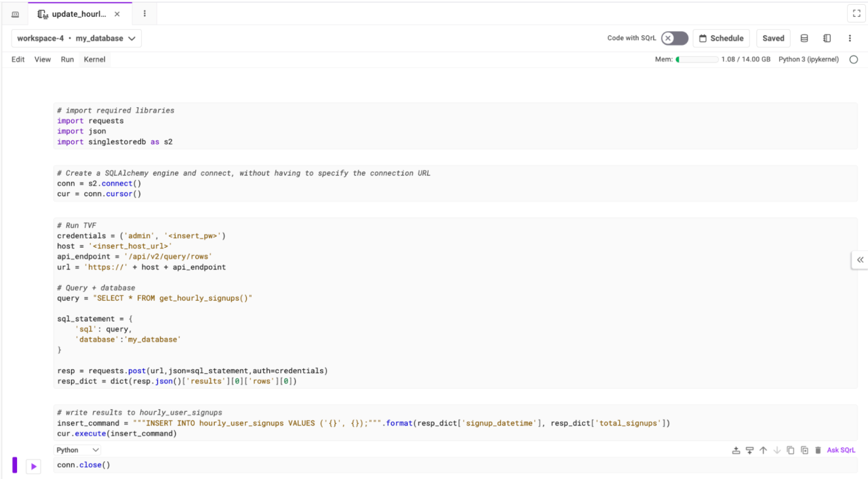
Task: Schedule the notebook with the Schedule button
Action: (721, 38)
